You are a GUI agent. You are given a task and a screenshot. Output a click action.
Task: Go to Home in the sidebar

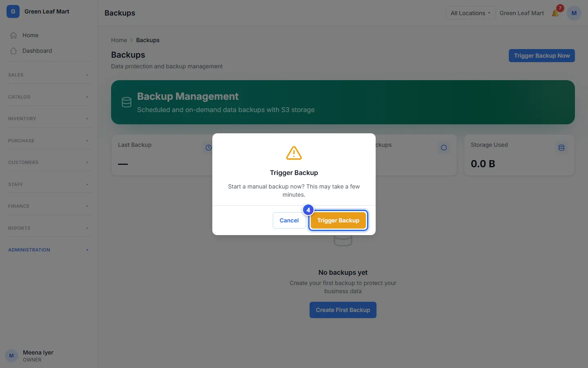[49, 35]
